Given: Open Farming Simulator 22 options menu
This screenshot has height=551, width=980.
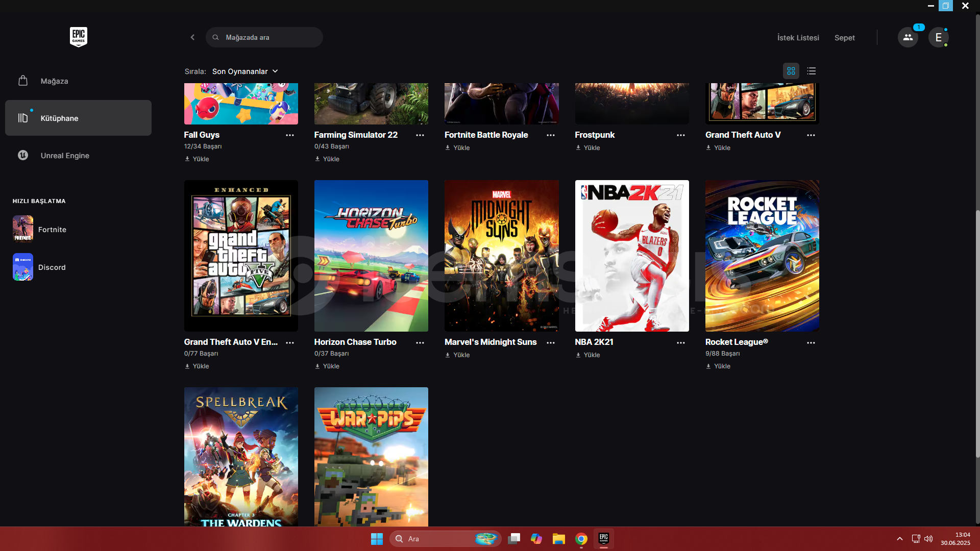Looking at the screenshot, I should point(420,135).
